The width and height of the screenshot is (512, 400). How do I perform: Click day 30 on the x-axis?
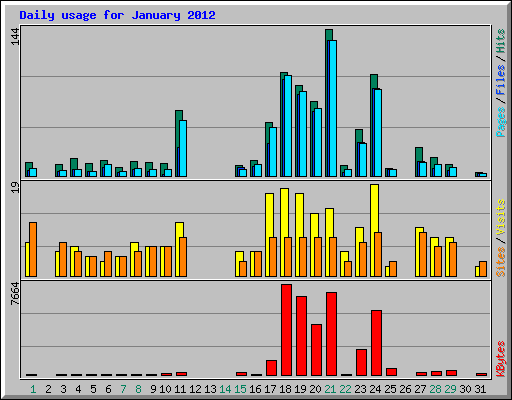click(465, 389)
